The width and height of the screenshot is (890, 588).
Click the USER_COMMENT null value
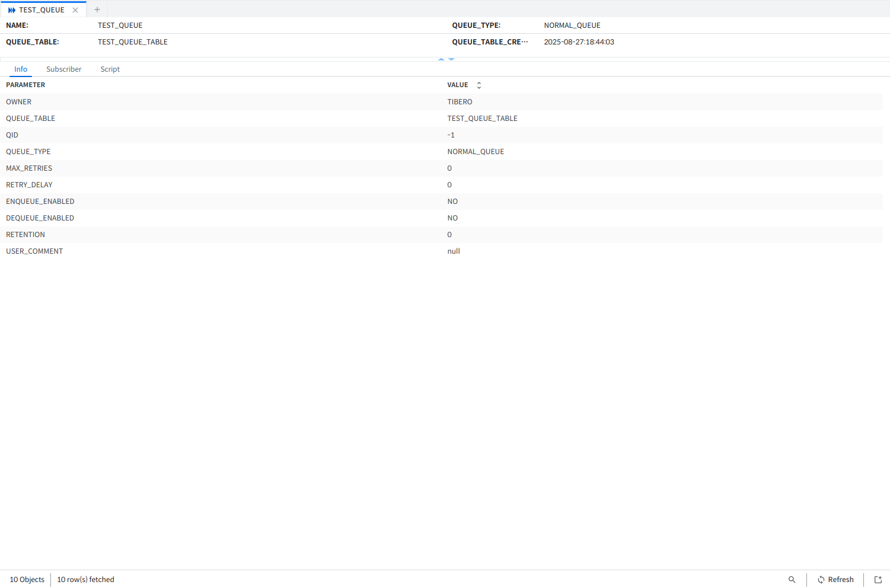(x=454, y=251)
